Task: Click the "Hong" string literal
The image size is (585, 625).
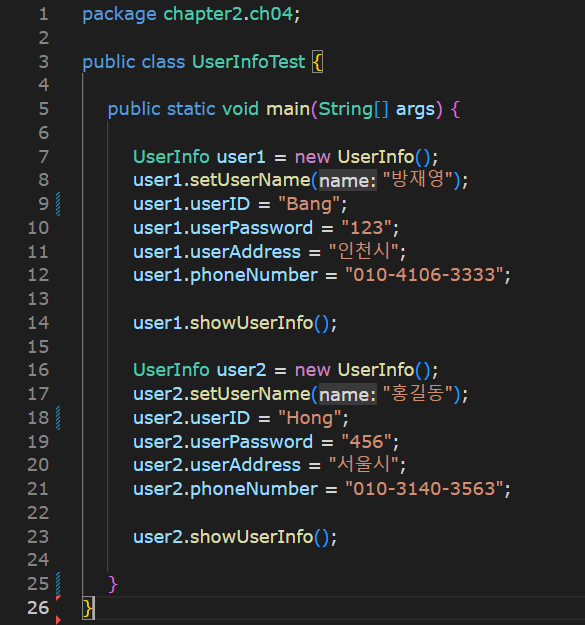Action: point(310,418)
